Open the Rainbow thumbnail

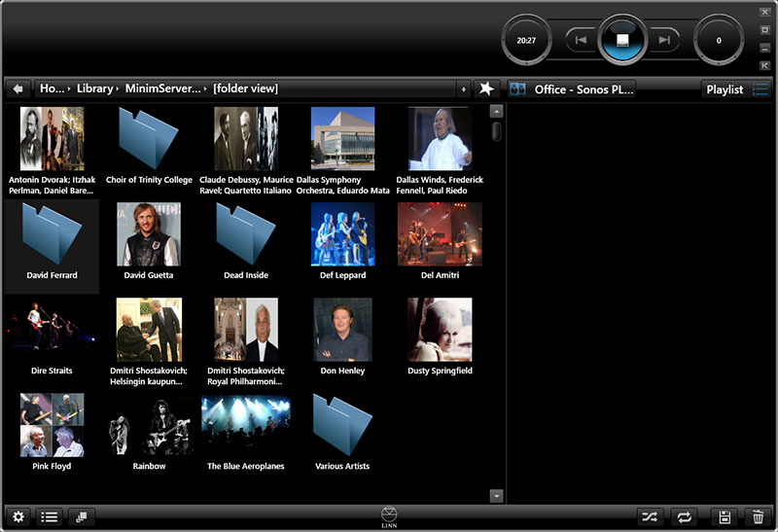(x=149, y=425)
